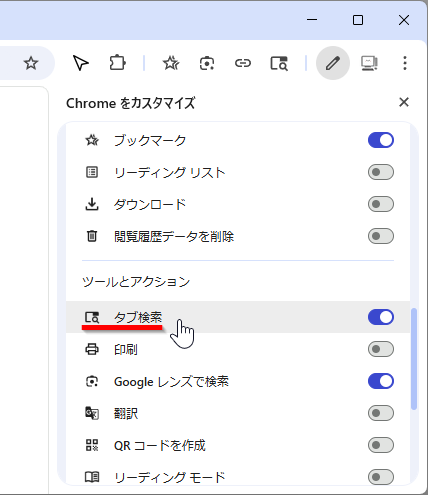Click the リーディング リスト label
428x495 pixels.
(x=170, y=172)
